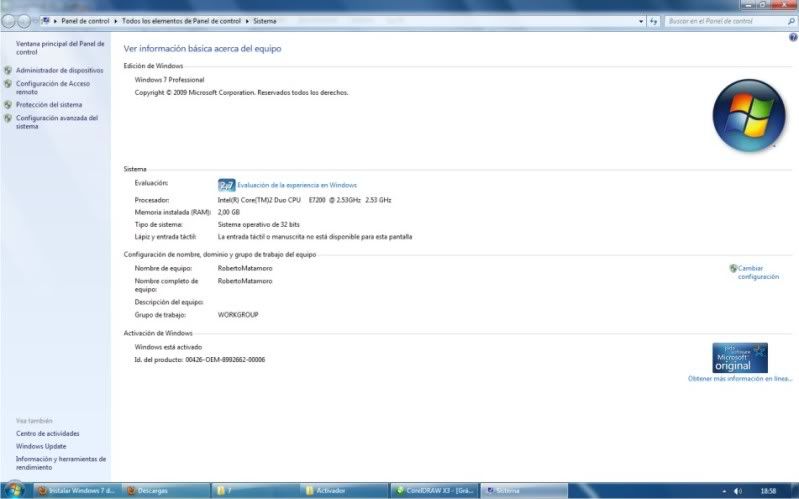The width and height of the screenshot is (799, 499).
Task: Click the shield icon beside Administrador de dispositivos
Action: point(8,70)
